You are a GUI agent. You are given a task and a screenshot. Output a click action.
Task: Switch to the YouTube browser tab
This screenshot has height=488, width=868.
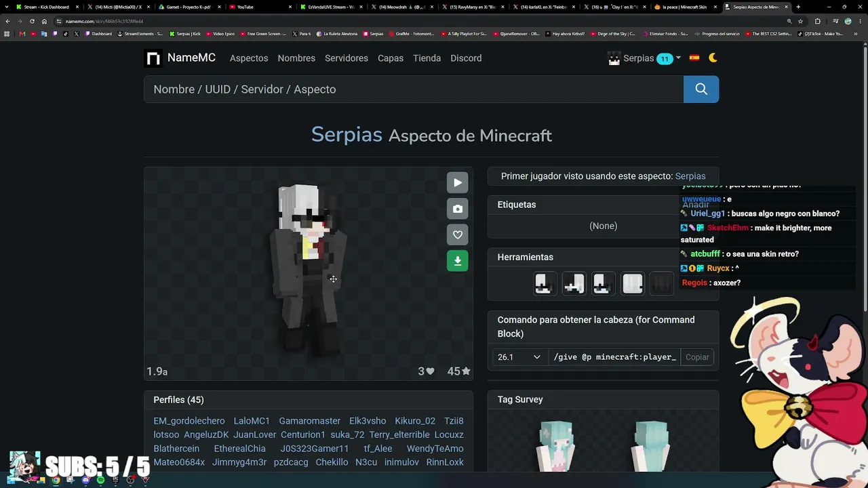pos(260,7)
